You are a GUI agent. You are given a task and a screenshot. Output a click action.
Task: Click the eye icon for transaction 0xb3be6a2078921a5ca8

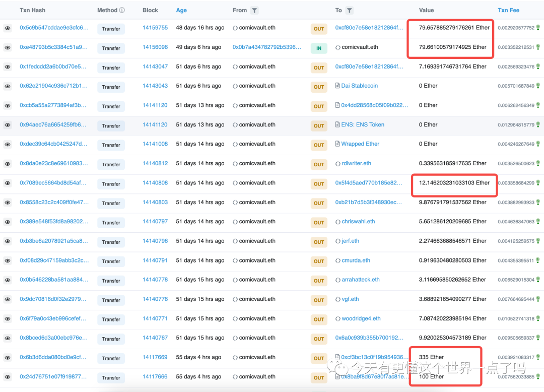8,241
